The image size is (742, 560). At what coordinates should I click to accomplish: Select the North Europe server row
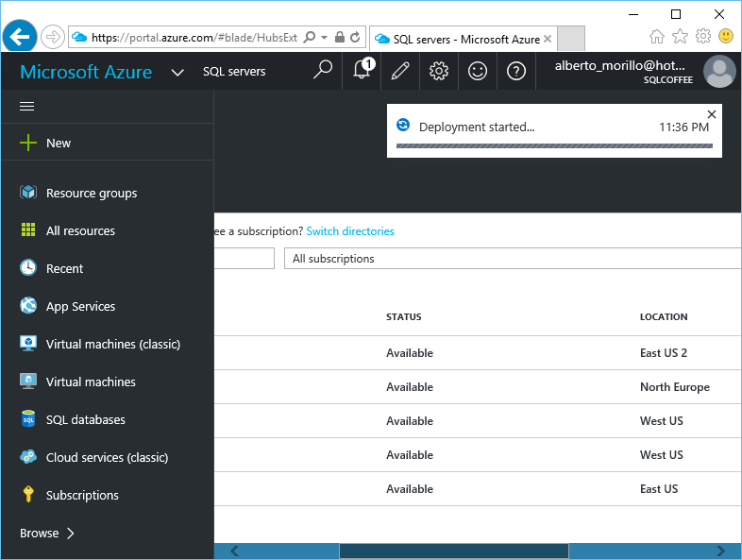point(478,387)
